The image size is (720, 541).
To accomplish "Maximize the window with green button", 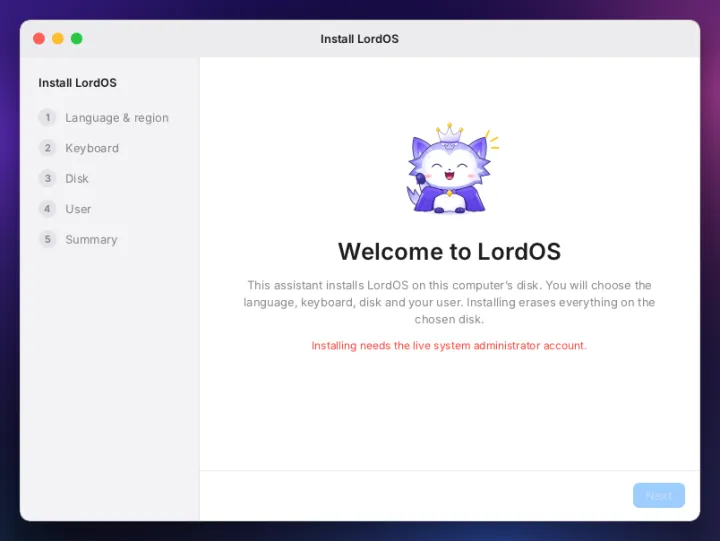I will (77, 39).
